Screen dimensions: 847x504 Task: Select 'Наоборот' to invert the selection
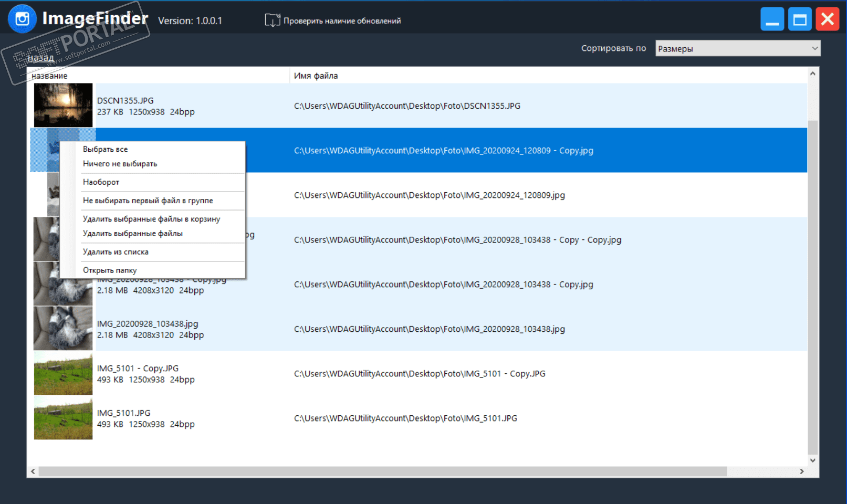pyautogui.click(x=153, y=182)
